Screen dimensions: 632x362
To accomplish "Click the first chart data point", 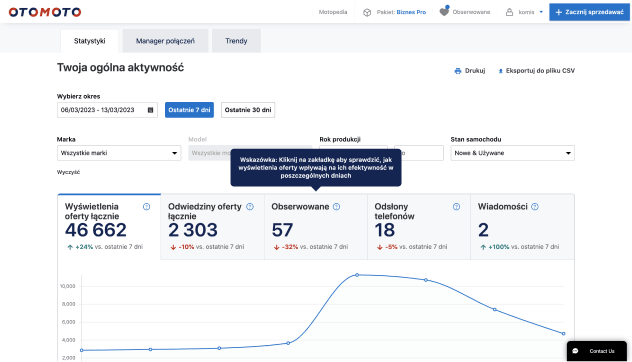I will click(81, 350).
